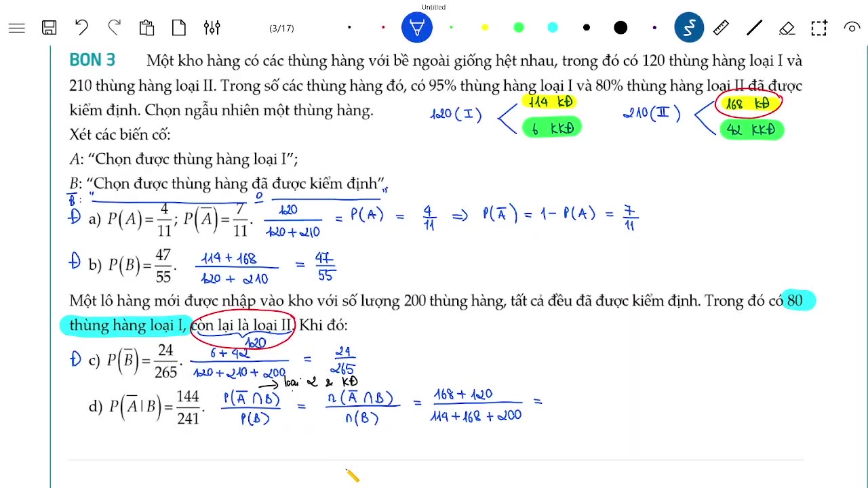This screenshot has height=488, width=868.
Task: Activate the freehand stroke tool
Action: click(x=689, y=28)
